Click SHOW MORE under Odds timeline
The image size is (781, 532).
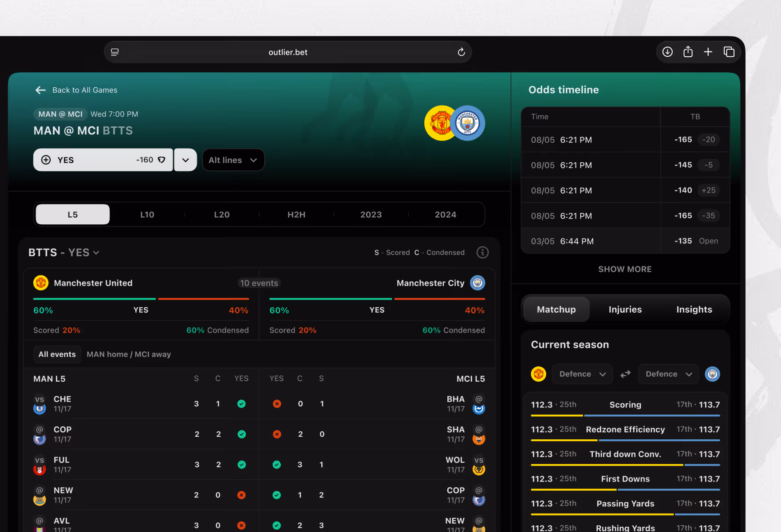pyautogui.click(x=625, y=269)
